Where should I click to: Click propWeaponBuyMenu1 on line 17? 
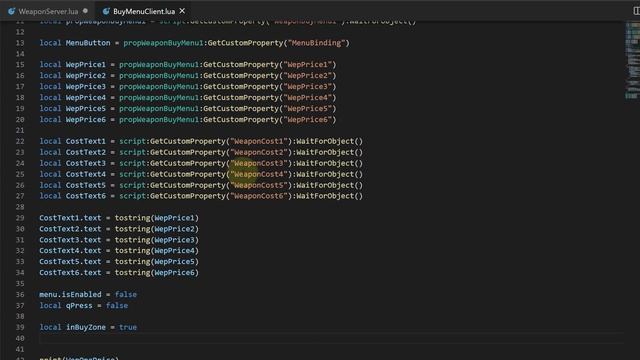[159, 87]
